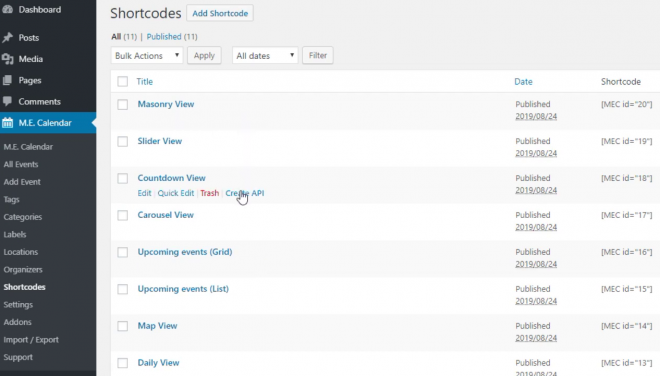Open the Carousel View shortcode

[165, 215]
